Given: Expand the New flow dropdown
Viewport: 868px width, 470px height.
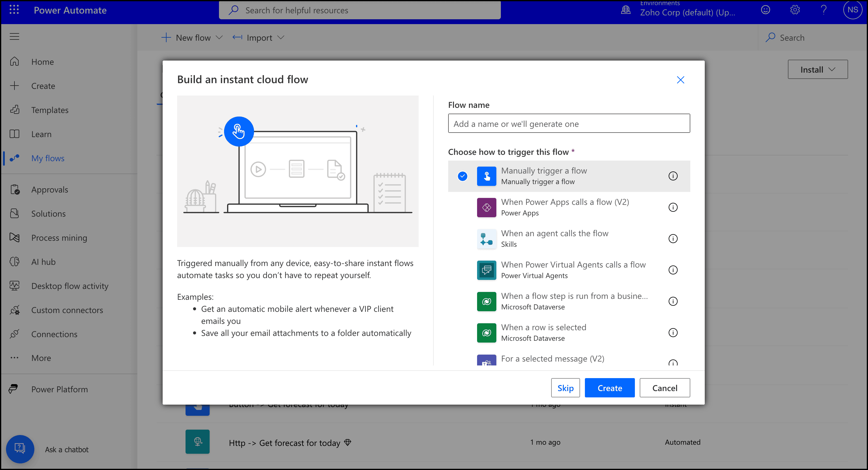Looking at the screenshot, I should pyautogui.click(x=219, y=37).
